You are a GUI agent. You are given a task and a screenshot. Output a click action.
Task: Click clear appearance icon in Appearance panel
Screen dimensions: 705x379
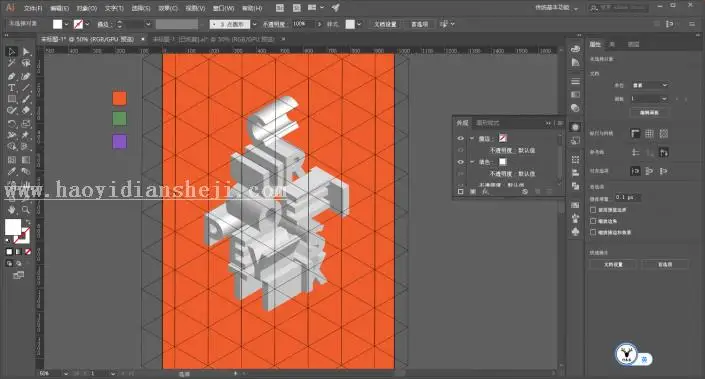tap(525, 192)
